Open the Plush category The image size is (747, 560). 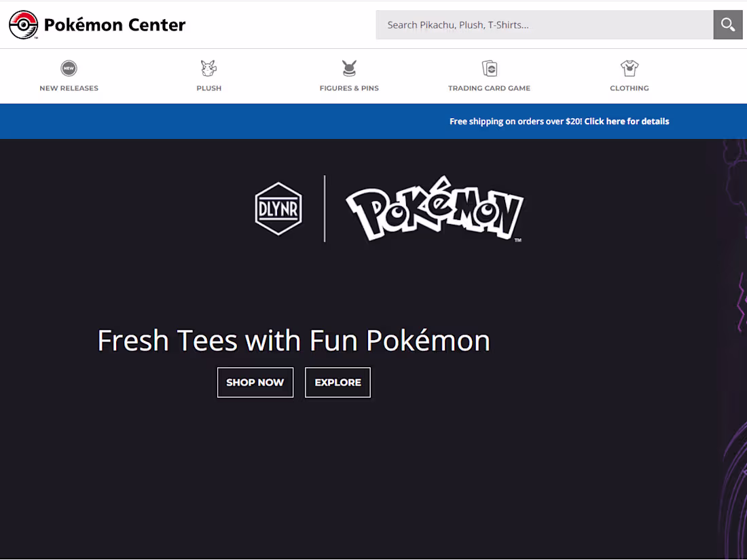pyautogui.click(x=208, y=88)
